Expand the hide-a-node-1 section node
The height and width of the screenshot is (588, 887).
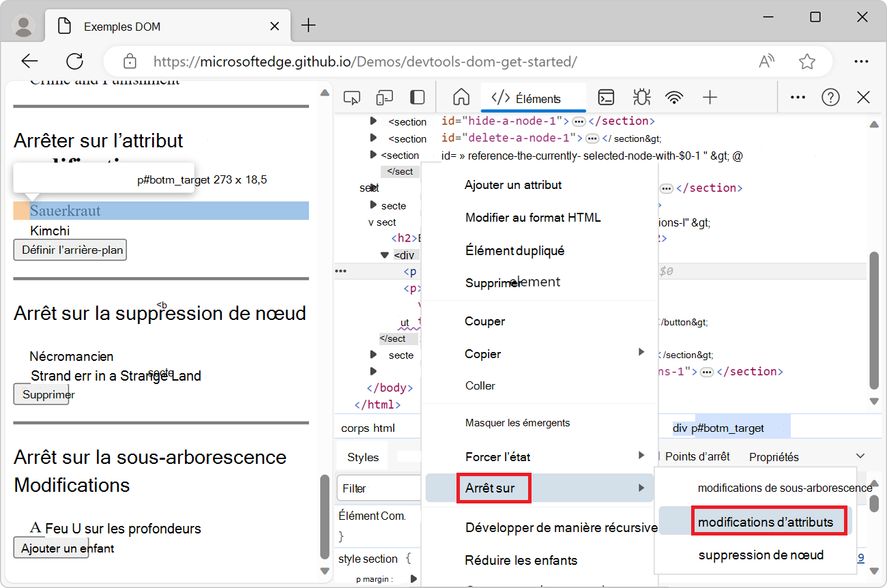(373, 121)
